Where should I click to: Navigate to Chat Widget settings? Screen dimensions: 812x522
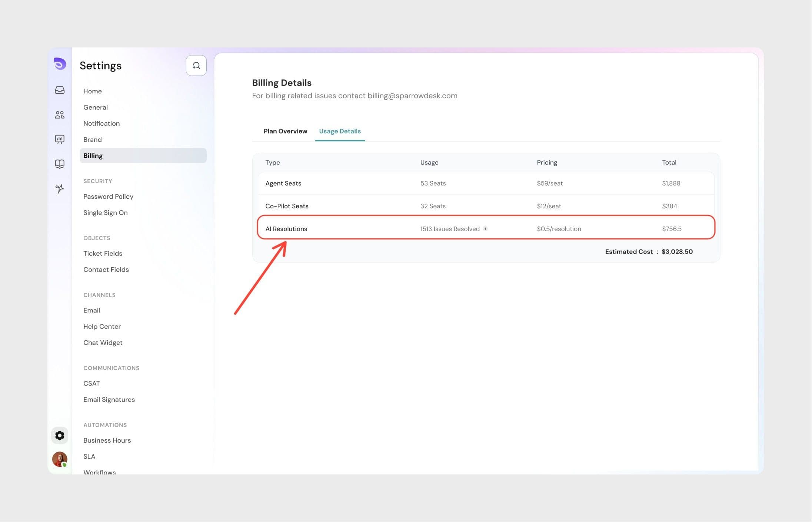(x=103, y=343)
